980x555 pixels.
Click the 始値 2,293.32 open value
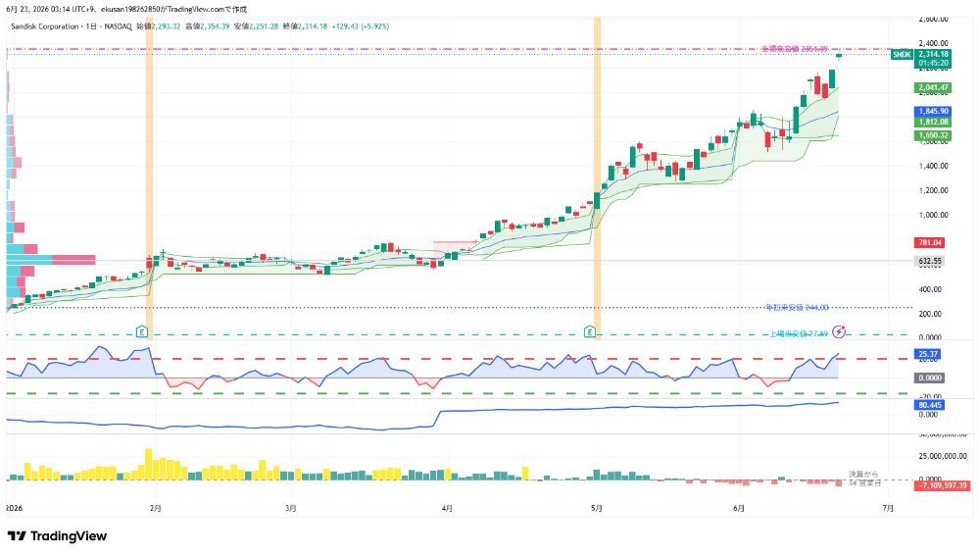(158, 26)
